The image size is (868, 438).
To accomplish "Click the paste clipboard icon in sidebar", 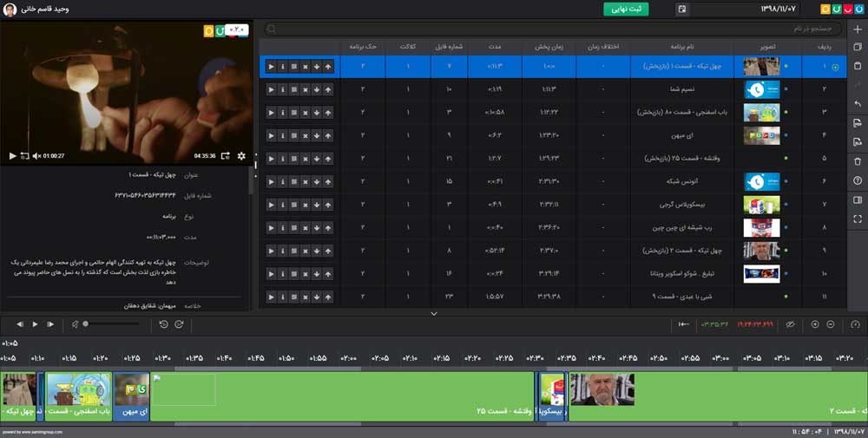I will (858, 66).
